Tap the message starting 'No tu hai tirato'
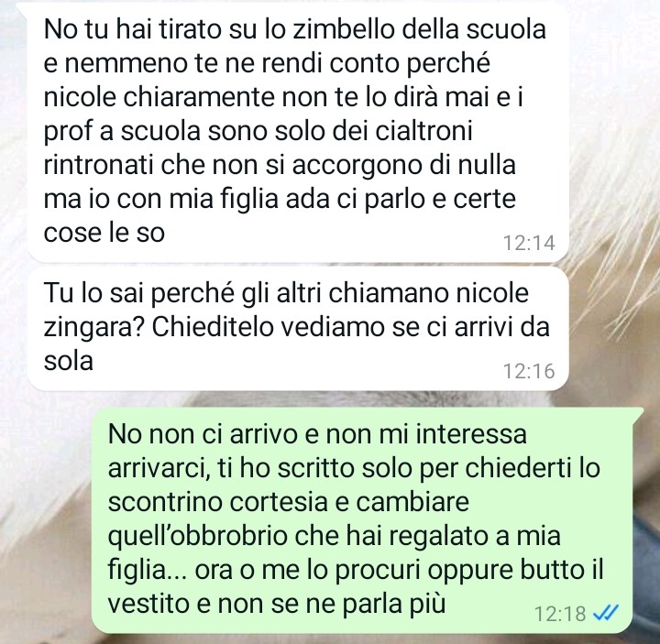 [298, 131]
